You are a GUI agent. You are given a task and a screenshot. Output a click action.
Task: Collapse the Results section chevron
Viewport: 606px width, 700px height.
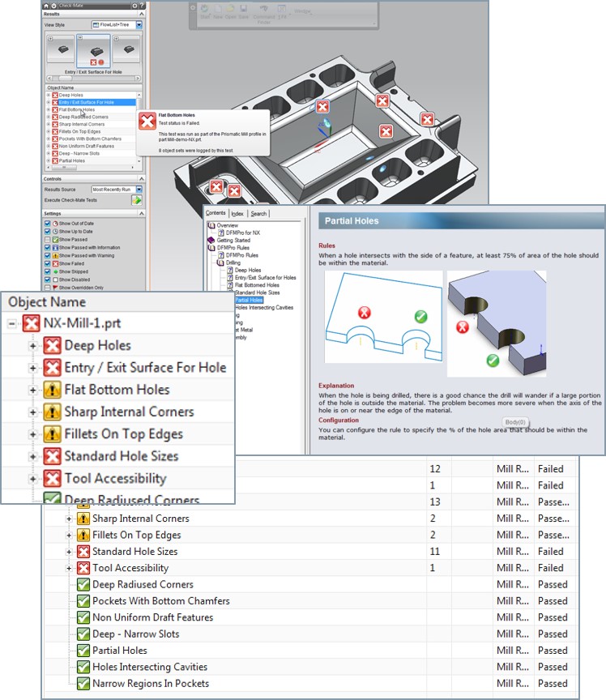point(142,14)
